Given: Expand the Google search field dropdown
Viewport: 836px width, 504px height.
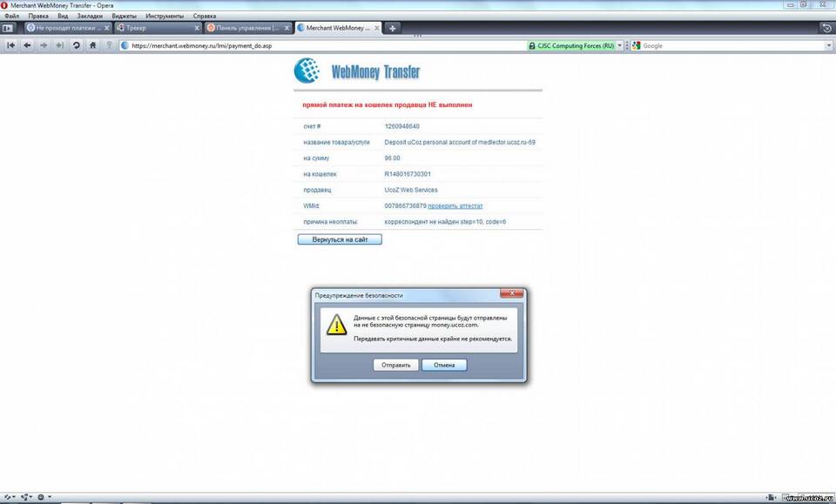Looking at the screenshot, I should coord(828,46).
